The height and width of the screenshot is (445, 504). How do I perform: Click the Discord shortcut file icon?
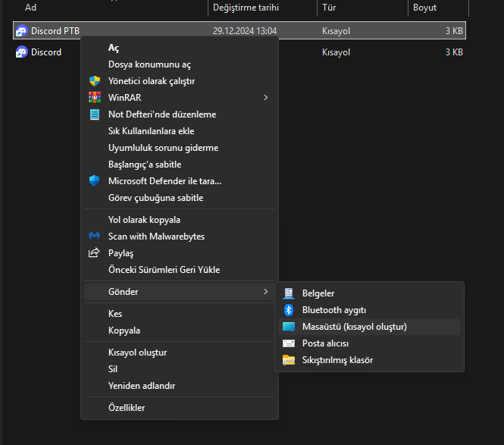coord(21,52)
